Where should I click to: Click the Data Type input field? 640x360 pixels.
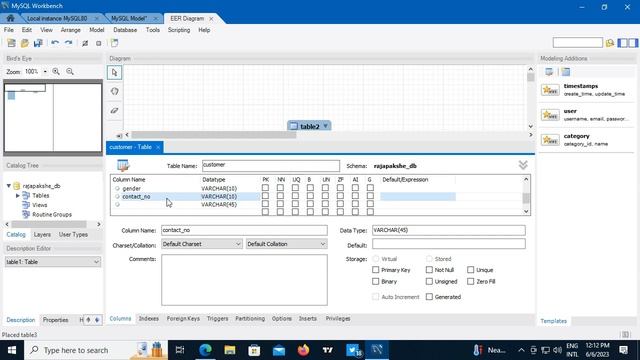coord(449,230)
